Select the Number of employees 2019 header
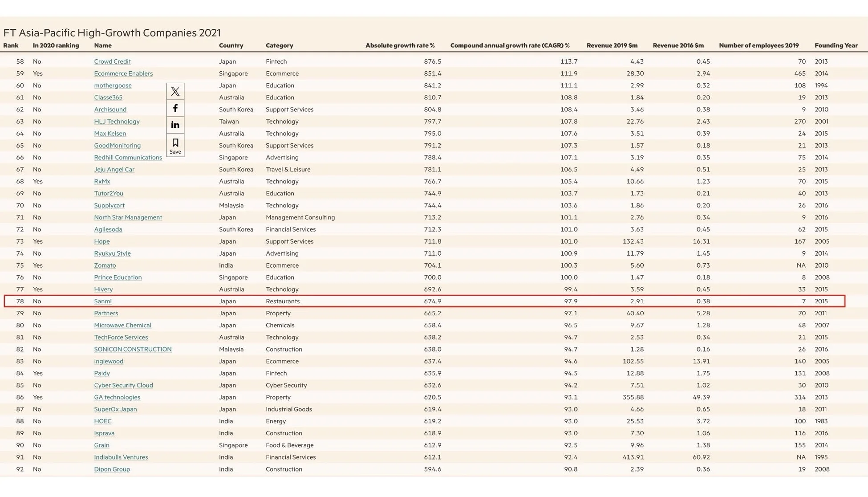This screenshot has height=497, width=868. [758, 45]
